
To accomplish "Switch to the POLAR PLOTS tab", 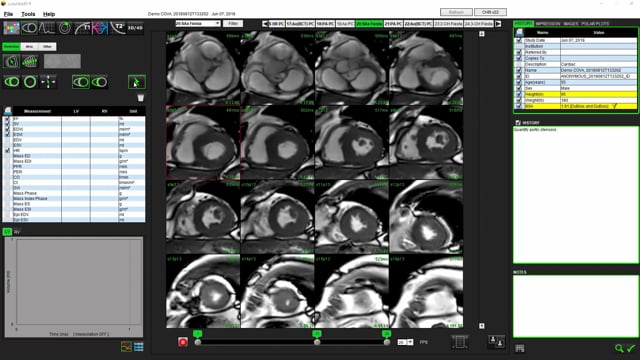I will tap(595, 24).
